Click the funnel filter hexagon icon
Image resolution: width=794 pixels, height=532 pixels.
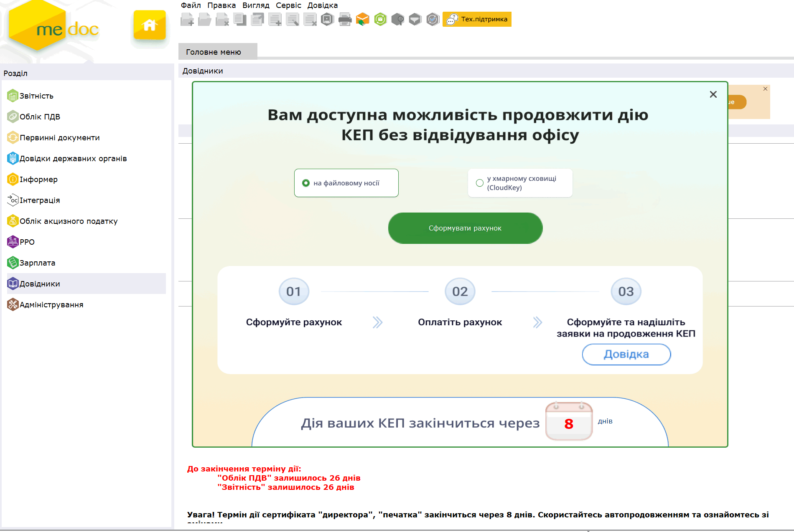pos(415,19)
